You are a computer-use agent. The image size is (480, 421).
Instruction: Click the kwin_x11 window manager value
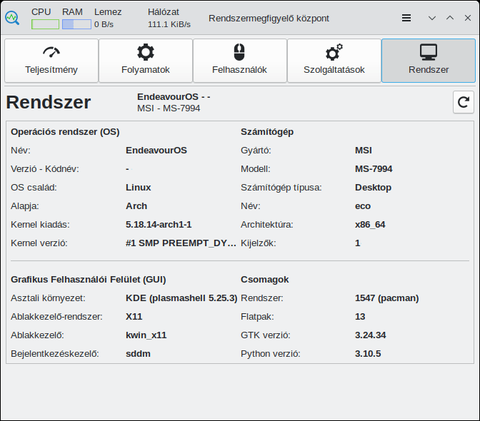(x=146, y=335)
